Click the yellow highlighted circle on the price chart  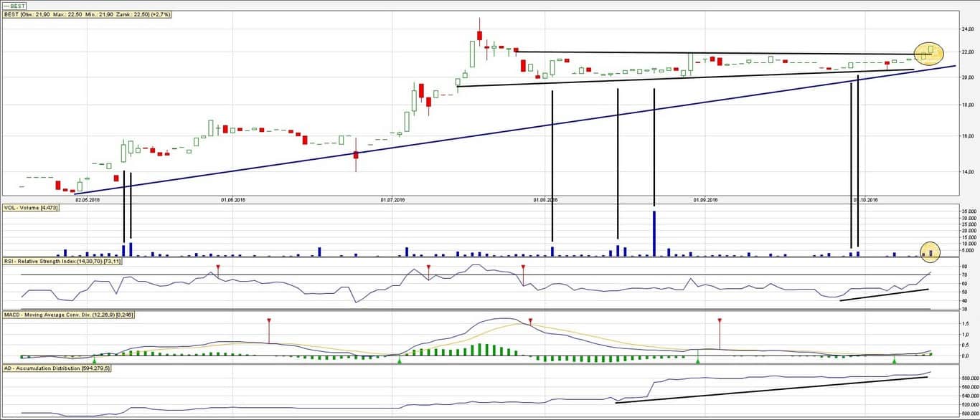click(x=928, y=52)
